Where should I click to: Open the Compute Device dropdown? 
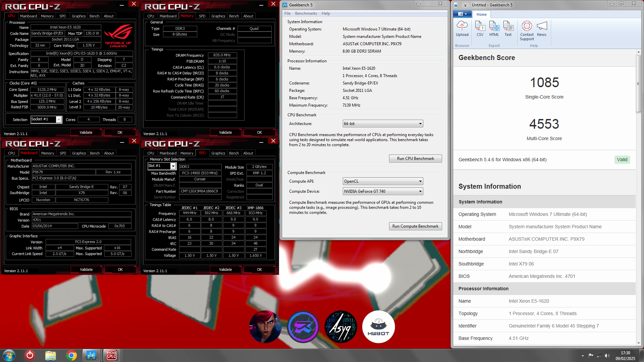tap(383, 191)
